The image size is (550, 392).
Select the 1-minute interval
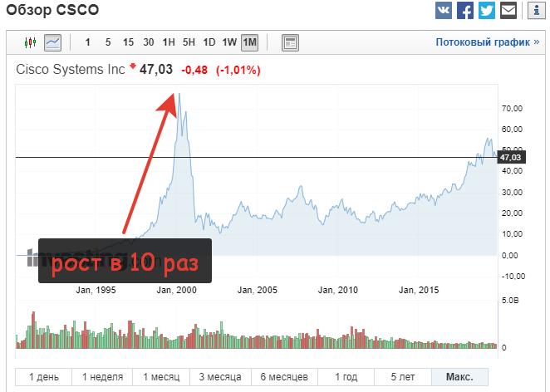(87, 42)
